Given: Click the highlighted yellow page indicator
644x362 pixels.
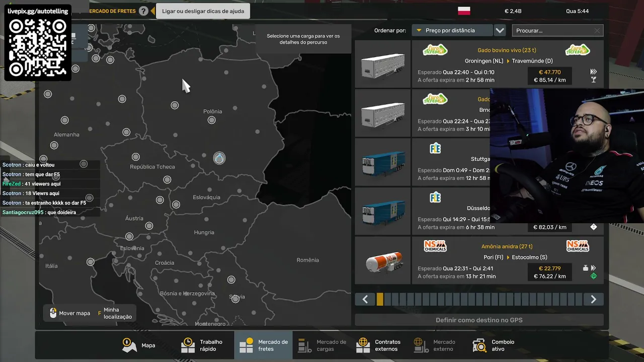Looking at the screenshot, I should tap(380, 300).
